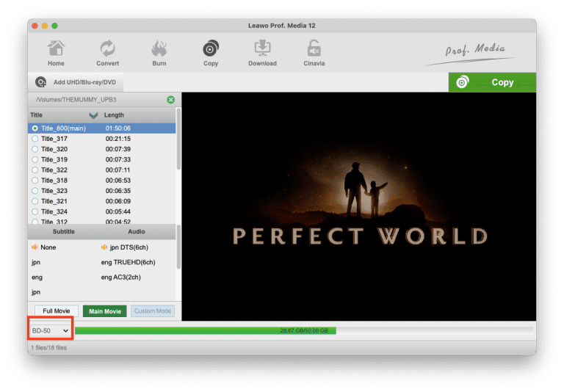The height and width of the screenshot is (392, 564).
Task: Select None subtitle option
Action: pyautogui.click(x=48, y=247)
